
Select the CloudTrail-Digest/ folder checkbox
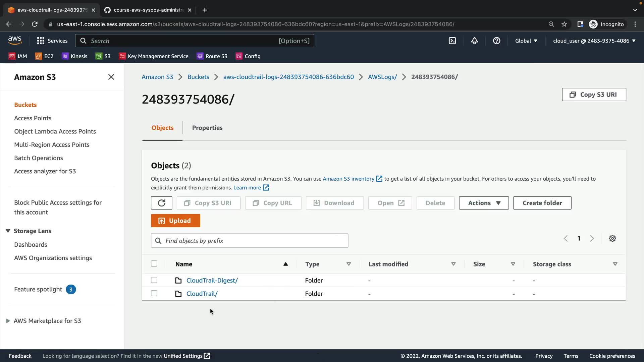(154, 280)
